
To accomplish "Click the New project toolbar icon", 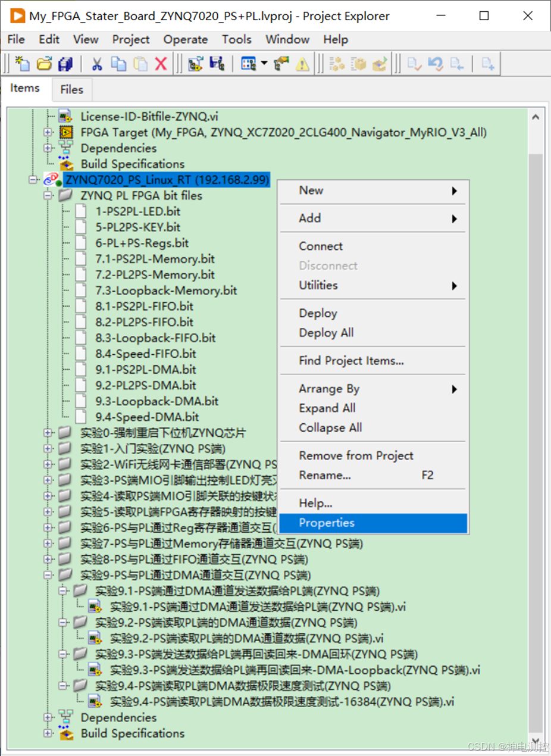I will click(23, 64).
